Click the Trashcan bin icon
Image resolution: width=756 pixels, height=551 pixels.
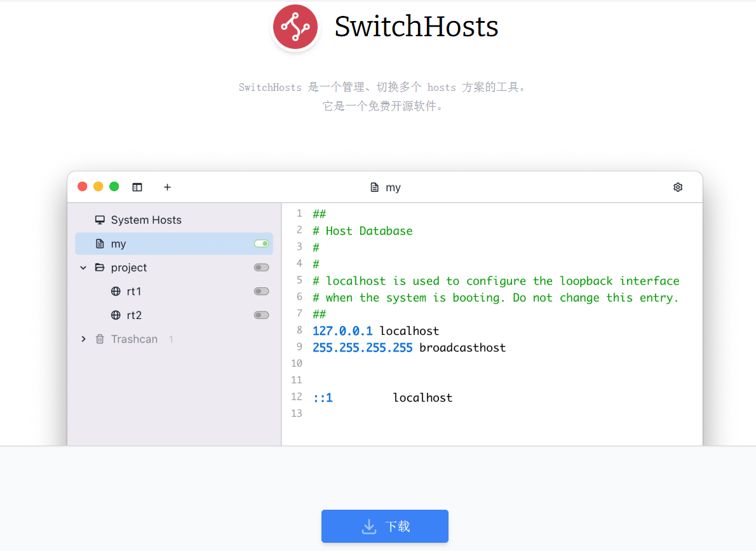point(100,339)
